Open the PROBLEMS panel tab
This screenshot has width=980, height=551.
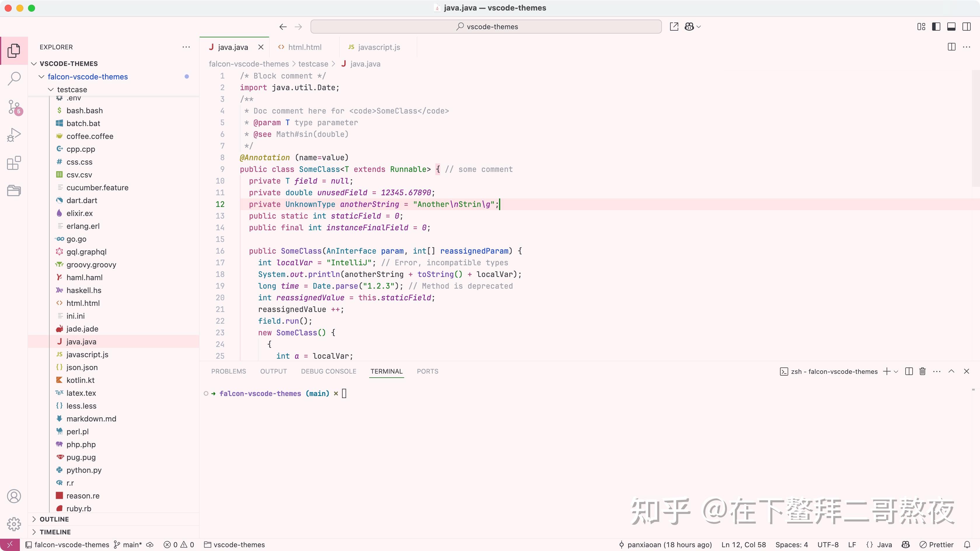point(229,372)
